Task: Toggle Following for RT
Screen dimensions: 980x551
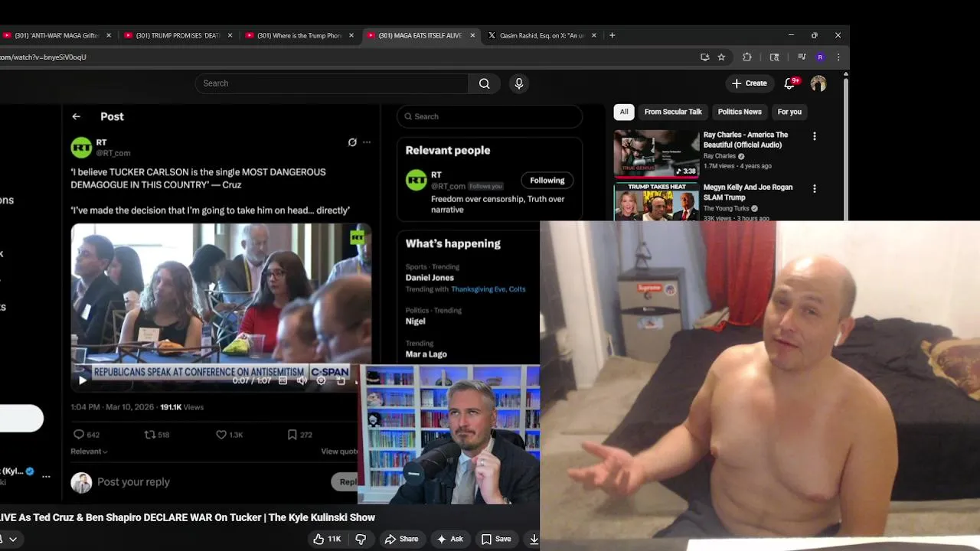Action: pyautogui.click(x=547, y=181)
